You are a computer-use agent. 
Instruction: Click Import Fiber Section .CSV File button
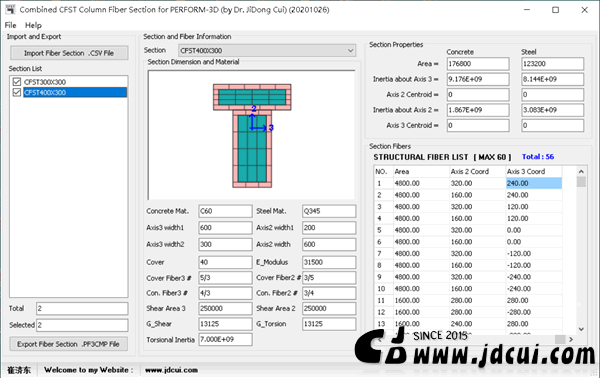tap(69, 53)
